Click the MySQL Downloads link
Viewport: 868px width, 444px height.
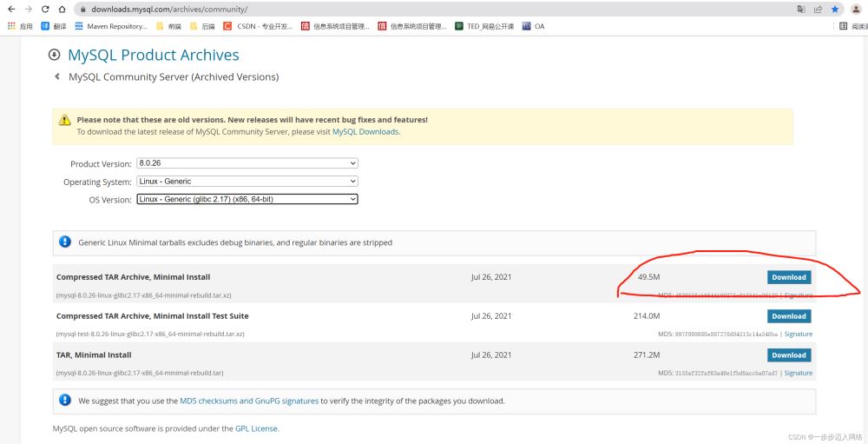click(365, 132)
